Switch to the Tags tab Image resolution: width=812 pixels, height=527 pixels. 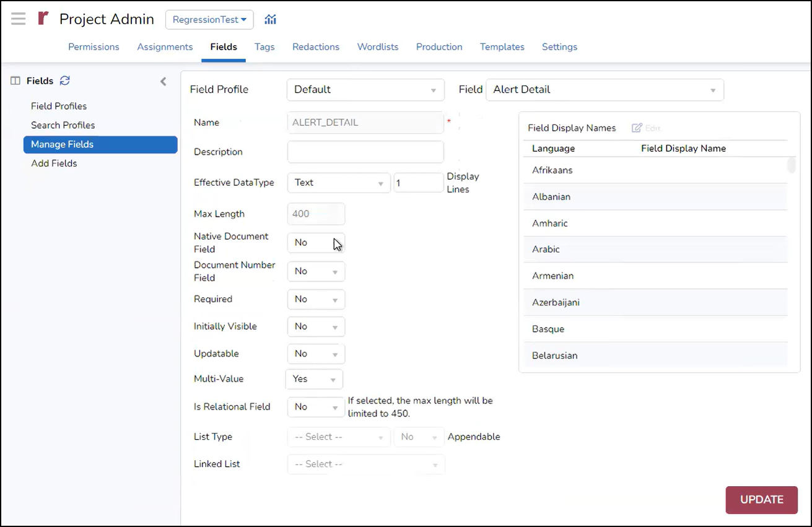click(264, 47)
